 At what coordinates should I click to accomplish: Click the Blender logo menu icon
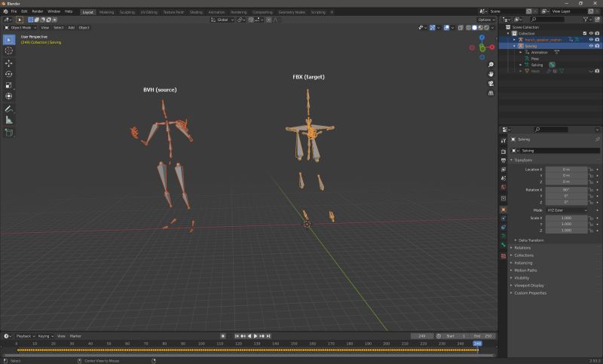pos(5,11)
